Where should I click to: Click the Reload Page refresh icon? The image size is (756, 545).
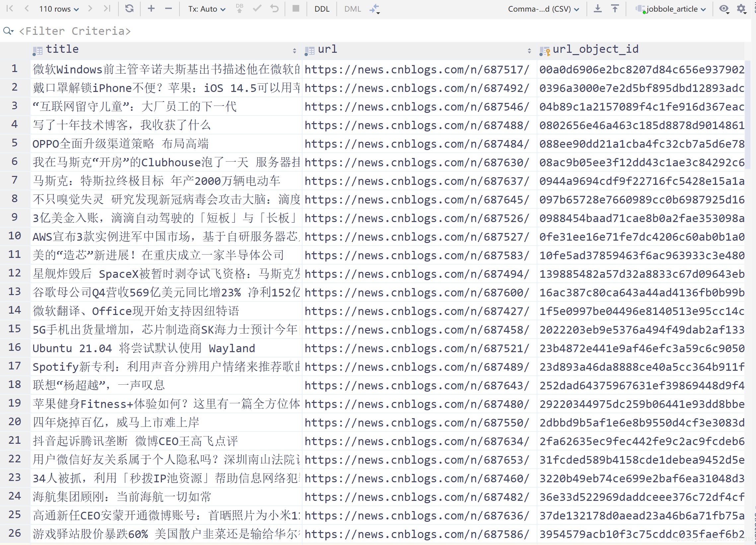coord(129,9)
